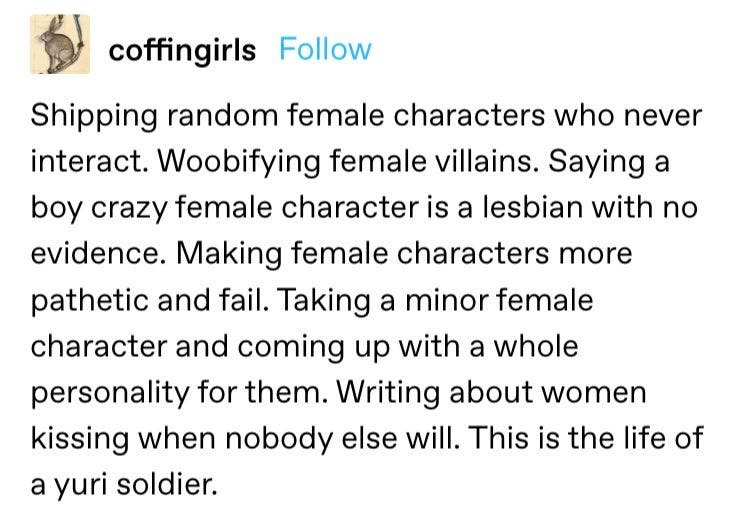
Task: Click the word "personality" in the post
Action: pyautogui.click(x=110, y=394)
